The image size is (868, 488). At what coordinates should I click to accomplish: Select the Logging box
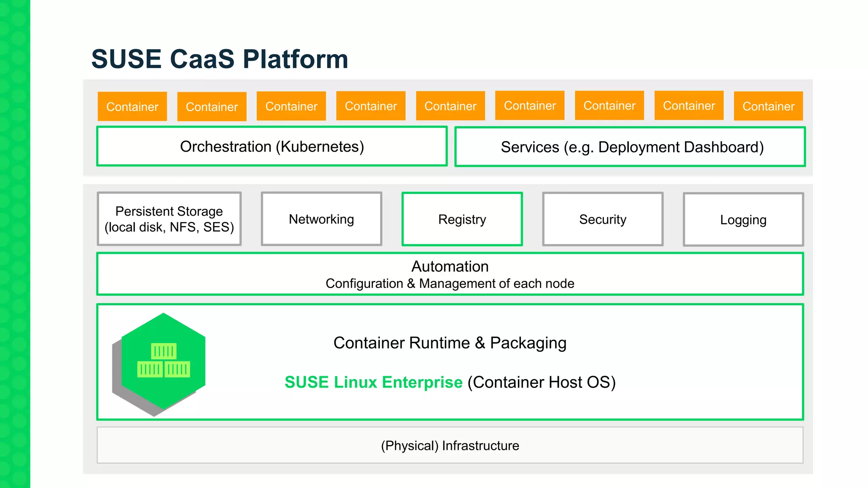pos(743,220)
